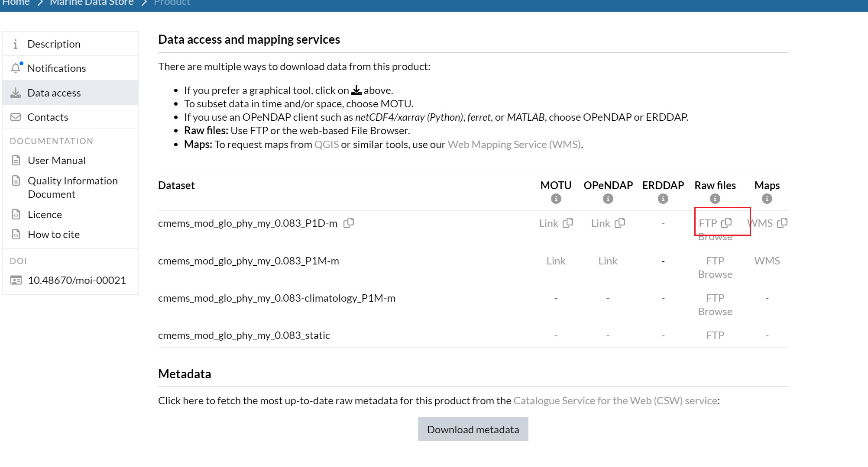
Task: Copy the dataset name cmems_mod_glo_phy_my_0.083_P1D-m
Action: click(349, 223)
